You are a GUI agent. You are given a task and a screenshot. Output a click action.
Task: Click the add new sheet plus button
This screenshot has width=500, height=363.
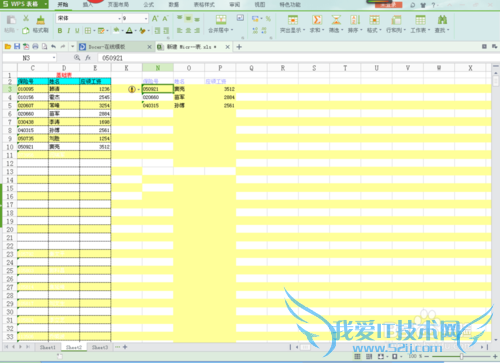125,347
